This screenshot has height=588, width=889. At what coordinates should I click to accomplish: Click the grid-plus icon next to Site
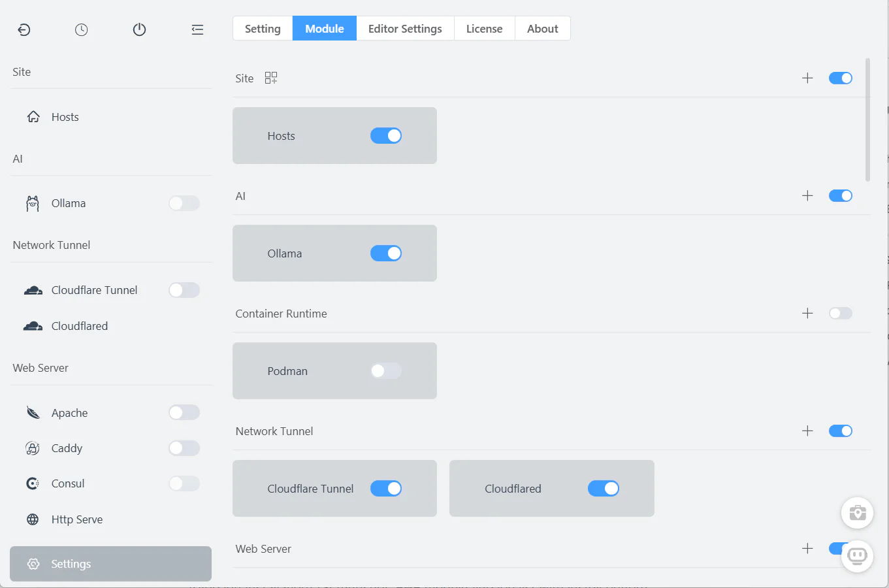click(x=271, y=78)
